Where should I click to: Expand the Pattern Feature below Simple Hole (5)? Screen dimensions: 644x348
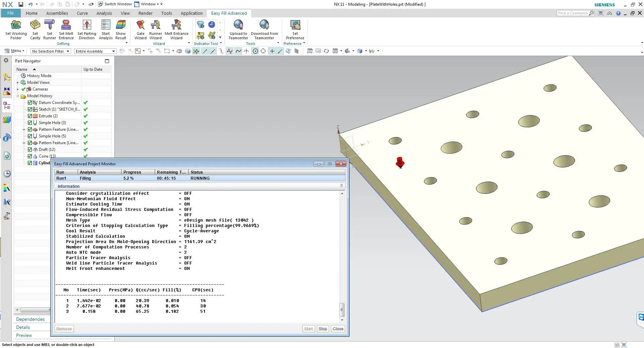click(x=24, y=143)
